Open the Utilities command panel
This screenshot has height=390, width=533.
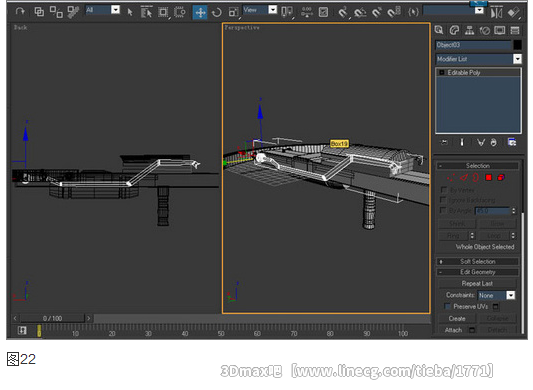click(x=515, y=30)
